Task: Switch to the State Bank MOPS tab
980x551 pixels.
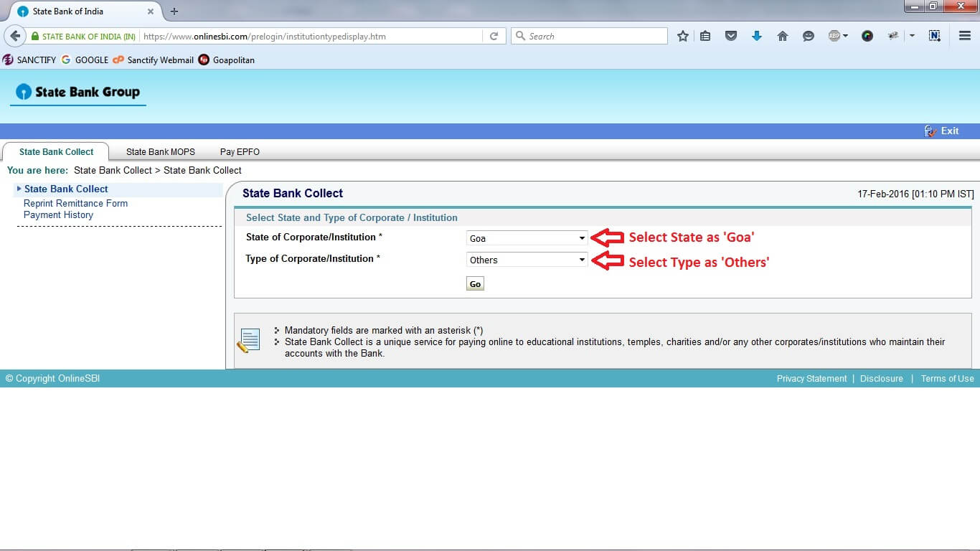Action: tap(161, 151)
